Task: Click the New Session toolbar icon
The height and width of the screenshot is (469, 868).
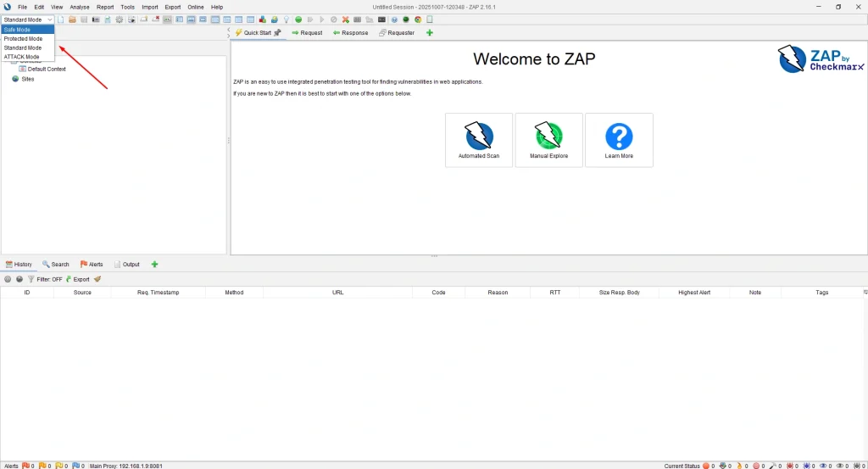Action: tap(62, 19)
